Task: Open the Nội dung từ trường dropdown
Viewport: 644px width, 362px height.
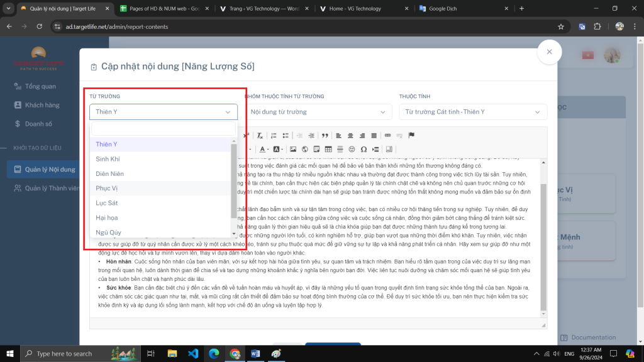Action: [318, 112]
